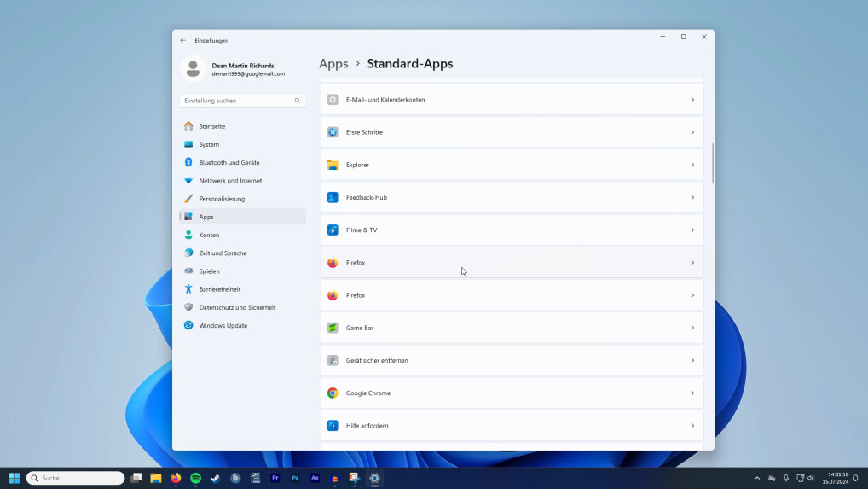Viewport: 868px width, 489px height.
Task: Click the Google Chrome icon in the app list
Action: click(x=333, y=393)
